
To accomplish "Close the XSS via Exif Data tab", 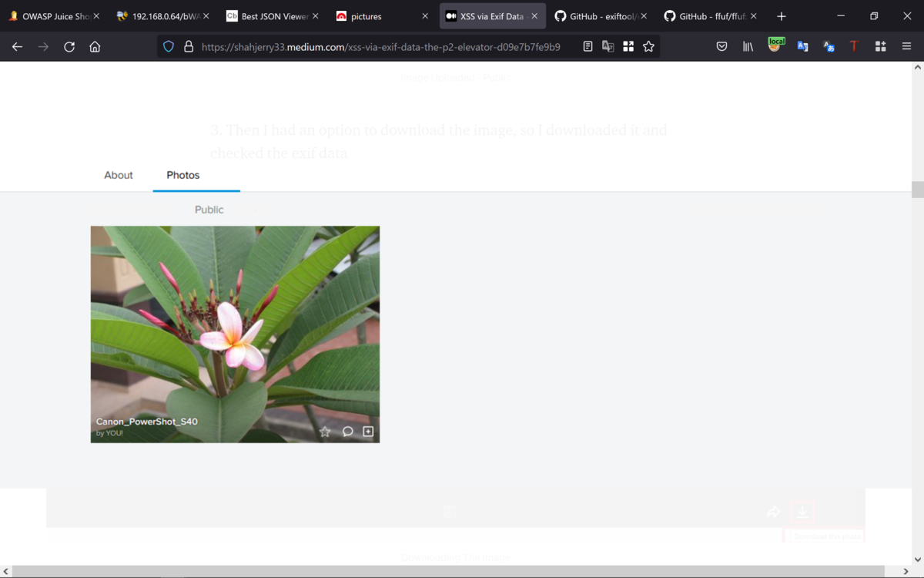I will coord(534,16).
